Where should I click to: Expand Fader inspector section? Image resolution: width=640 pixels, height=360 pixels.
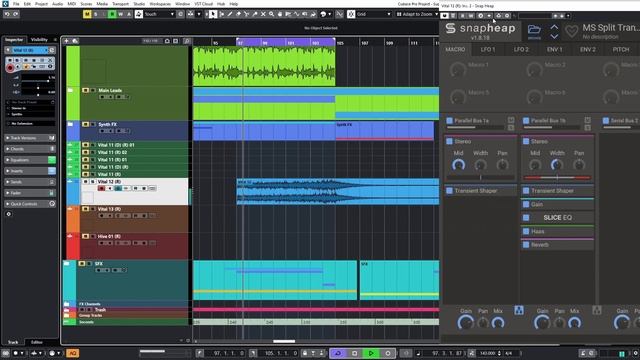30,193
